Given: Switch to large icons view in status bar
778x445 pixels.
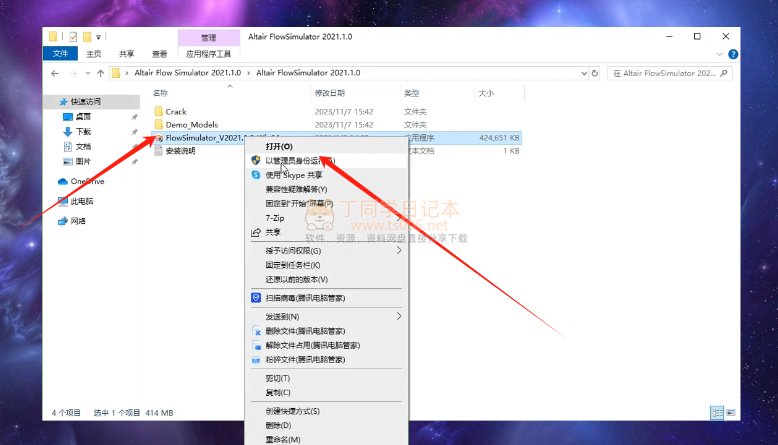Looking at the screenshot, I should [x=730, y=412].
